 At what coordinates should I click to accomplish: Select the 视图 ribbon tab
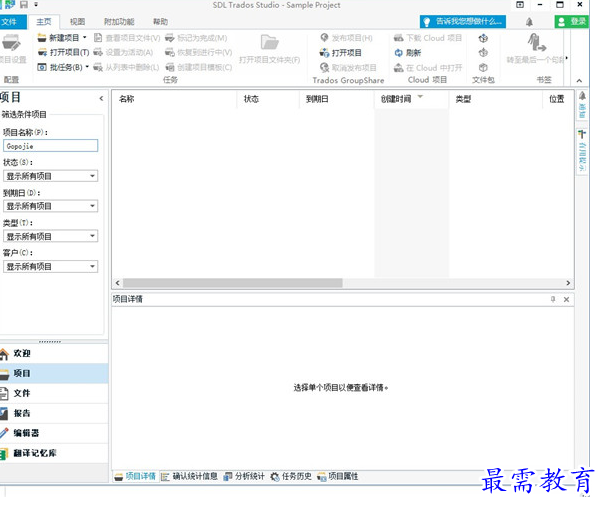(77, 22)
